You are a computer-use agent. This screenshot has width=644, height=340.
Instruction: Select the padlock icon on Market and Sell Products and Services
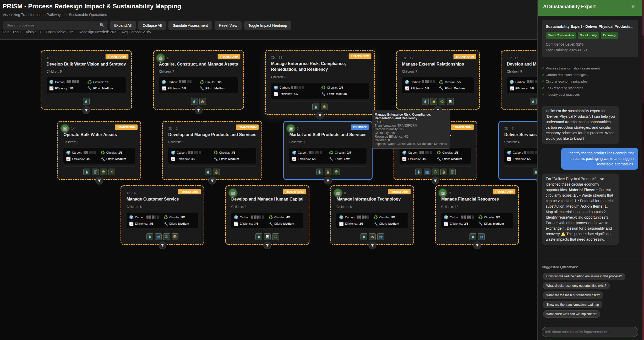click(x=328, y=172)
